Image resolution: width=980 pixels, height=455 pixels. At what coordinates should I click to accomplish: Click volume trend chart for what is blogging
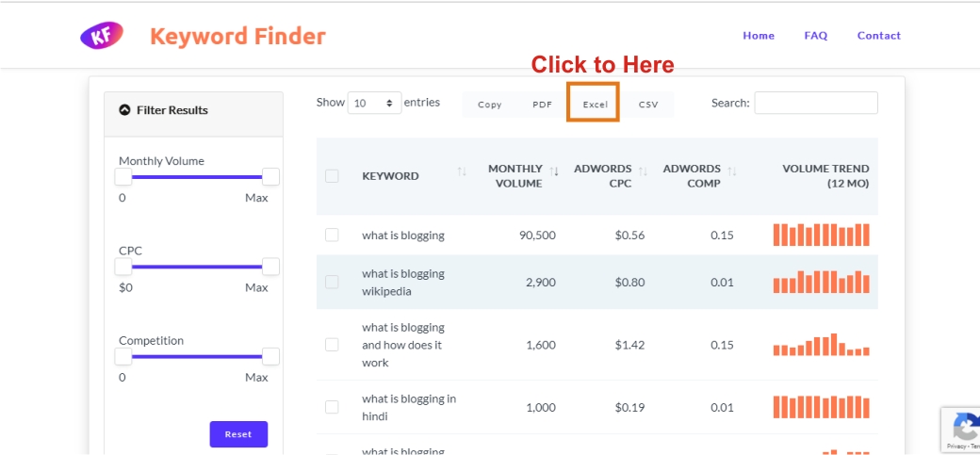[x=821, y=235]
